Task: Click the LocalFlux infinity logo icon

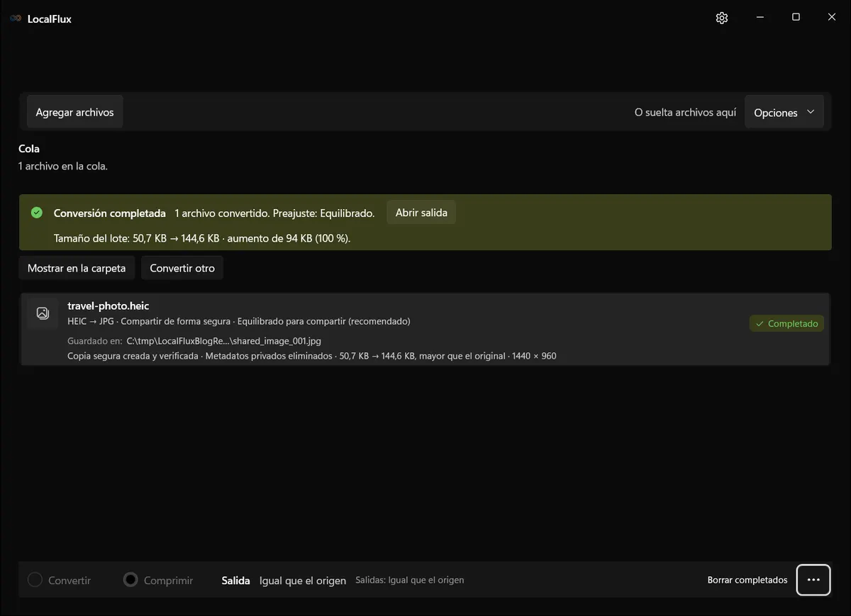Action: [x=16, y=18]
